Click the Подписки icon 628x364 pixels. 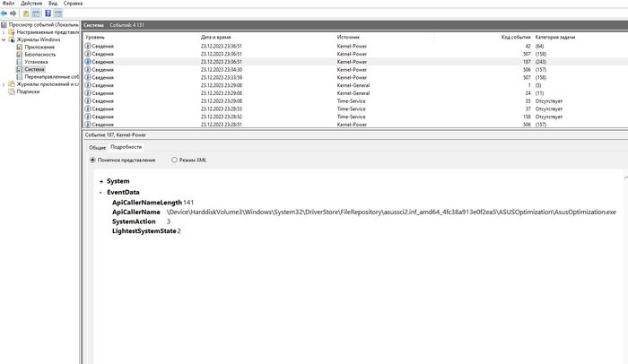[12, 91]
